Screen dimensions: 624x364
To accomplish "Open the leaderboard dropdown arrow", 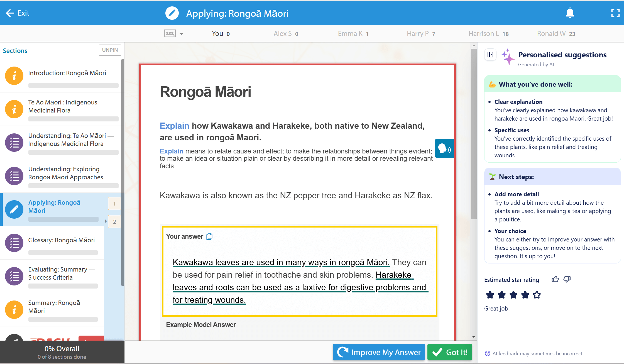I will tap(182, 34).
